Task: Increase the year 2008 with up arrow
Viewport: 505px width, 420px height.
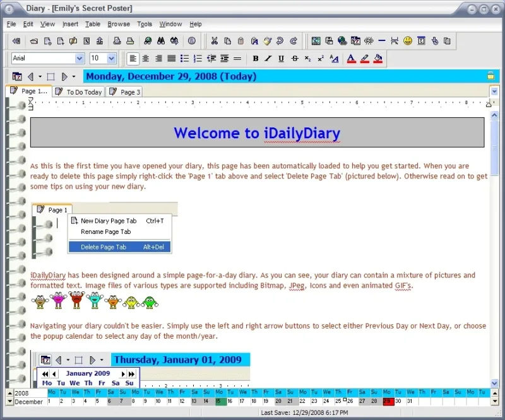Action: (10, 394)
